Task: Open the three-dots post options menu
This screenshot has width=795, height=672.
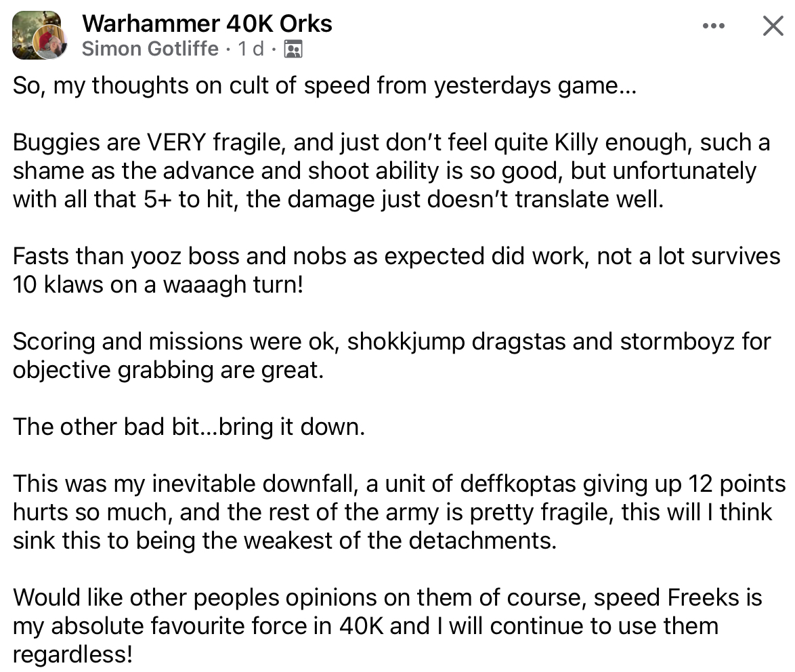Action: click(713, 25)
